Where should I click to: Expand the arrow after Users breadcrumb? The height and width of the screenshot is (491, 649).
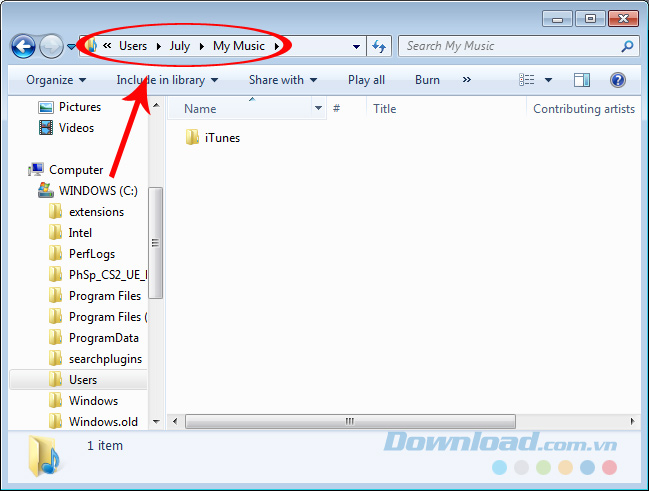tap(159, 46)
